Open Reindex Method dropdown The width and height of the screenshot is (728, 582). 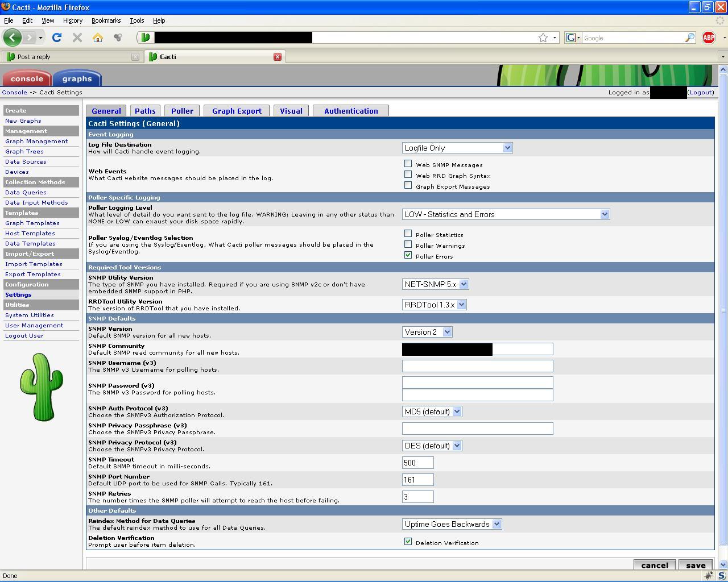point(452,524)
